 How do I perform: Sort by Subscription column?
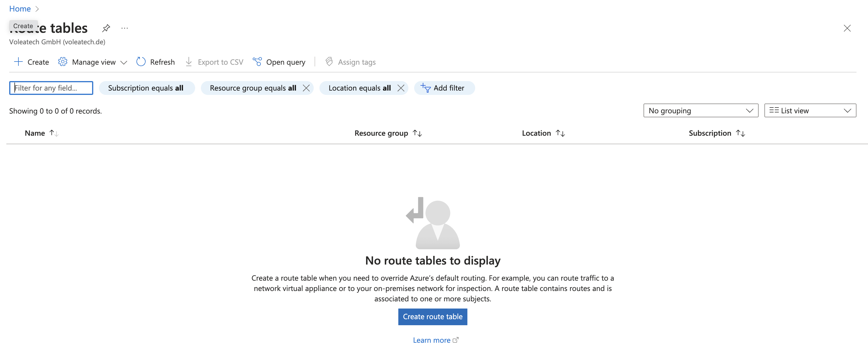[x=710, y=133]
